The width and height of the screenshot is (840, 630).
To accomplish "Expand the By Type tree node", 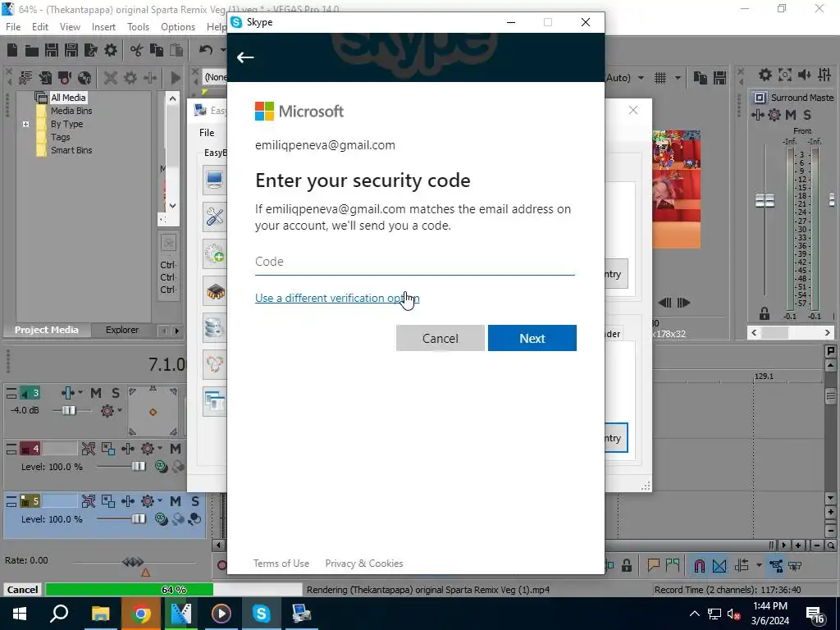I will [25, 124].
